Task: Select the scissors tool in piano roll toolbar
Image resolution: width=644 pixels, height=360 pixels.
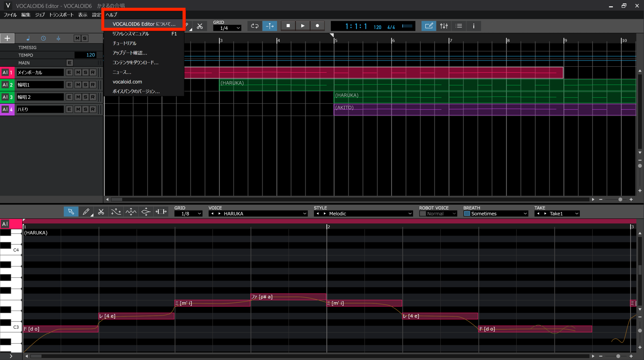Action: pos(101,211)
